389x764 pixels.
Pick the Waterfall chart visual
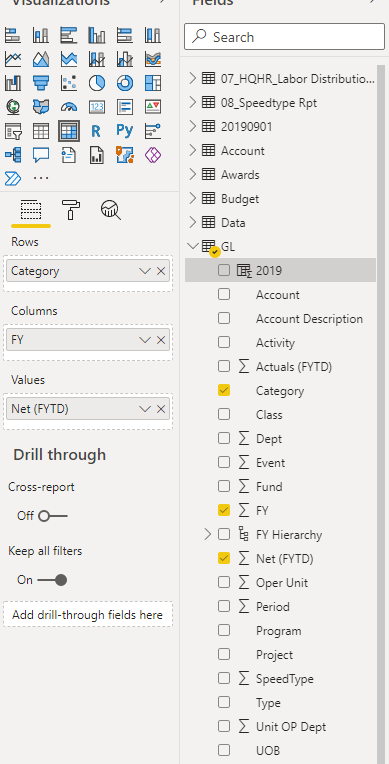point(13,83)
